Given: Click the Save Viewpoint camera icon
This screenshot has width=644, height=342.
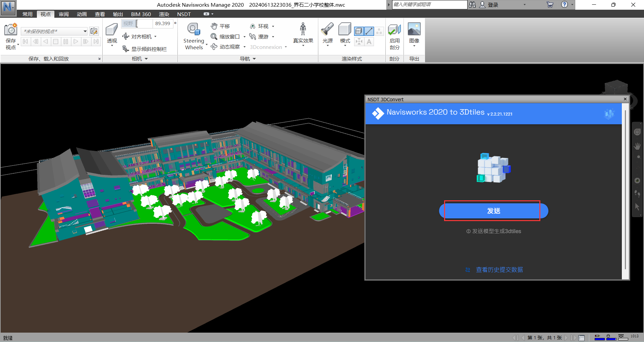Looking at the screenshot, I should coord(10,29).
